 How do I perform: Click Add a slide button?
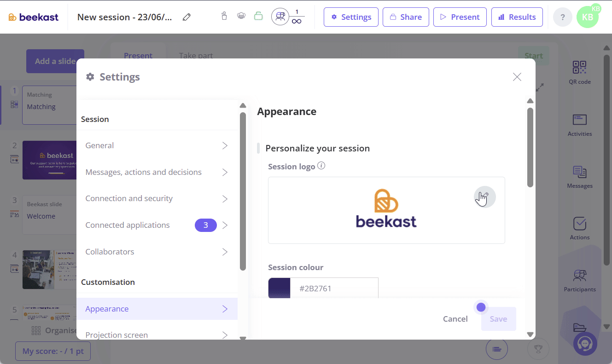(x=55, y=61)
